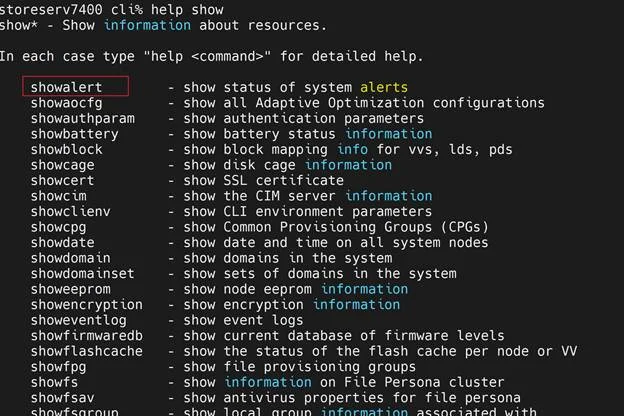Viewport: 624px width, 416px height.
Task: Click the showclienv command text
Action: [70, 212]
